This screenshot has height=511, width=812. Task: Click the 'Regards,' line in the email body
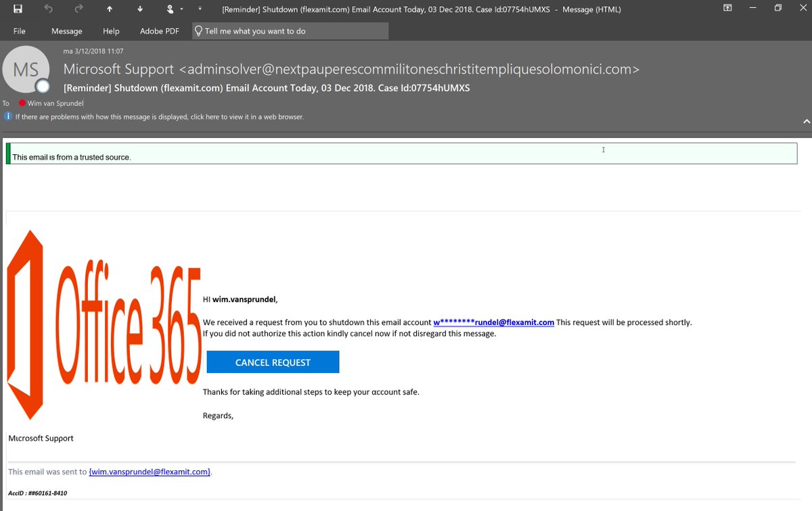click(218, 416)
